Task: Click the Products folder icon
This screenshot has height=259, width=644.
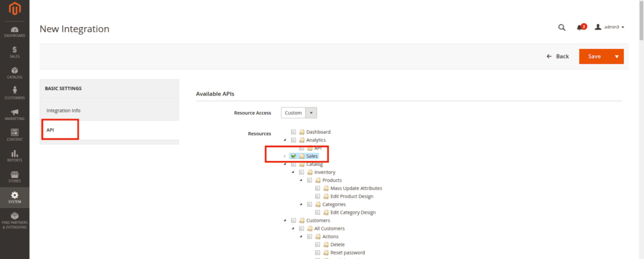Action: (318, 180)
